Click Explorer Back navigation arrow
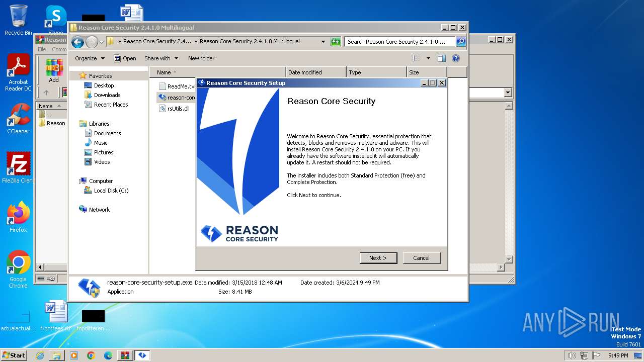The width and height of the screenshot is (644, 362). (x=77, y=42)
